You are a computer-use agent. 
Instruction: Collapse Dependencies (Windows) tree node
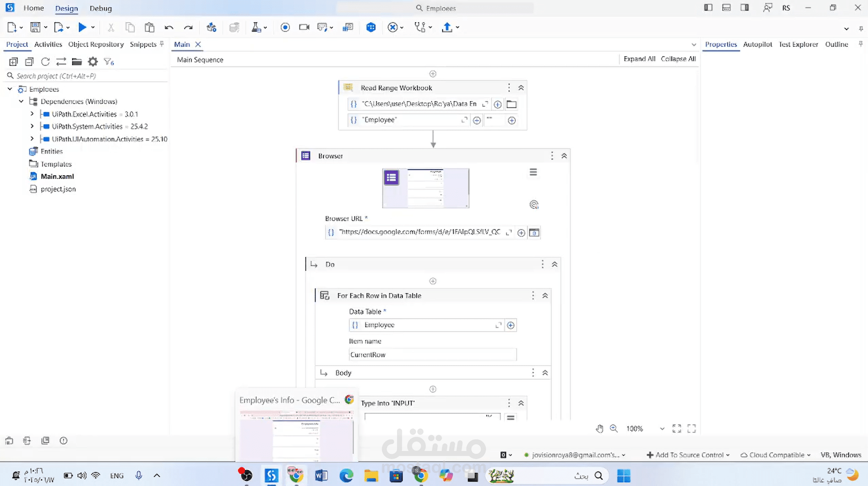(21, 102)
